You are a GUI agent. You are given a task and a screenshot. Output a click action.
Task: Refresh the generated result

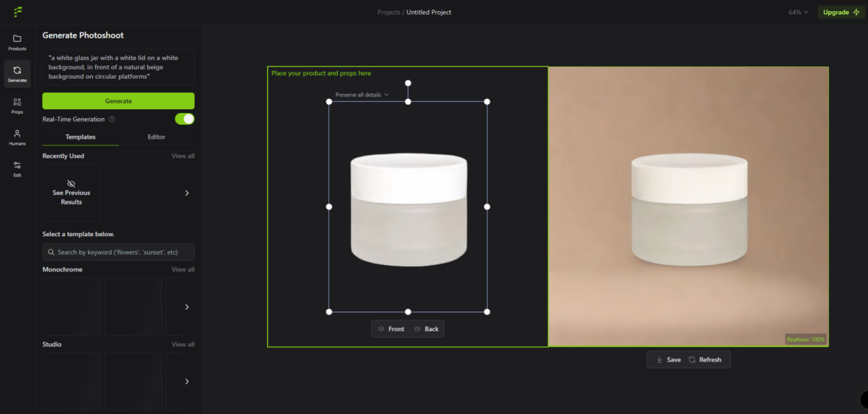705,360
